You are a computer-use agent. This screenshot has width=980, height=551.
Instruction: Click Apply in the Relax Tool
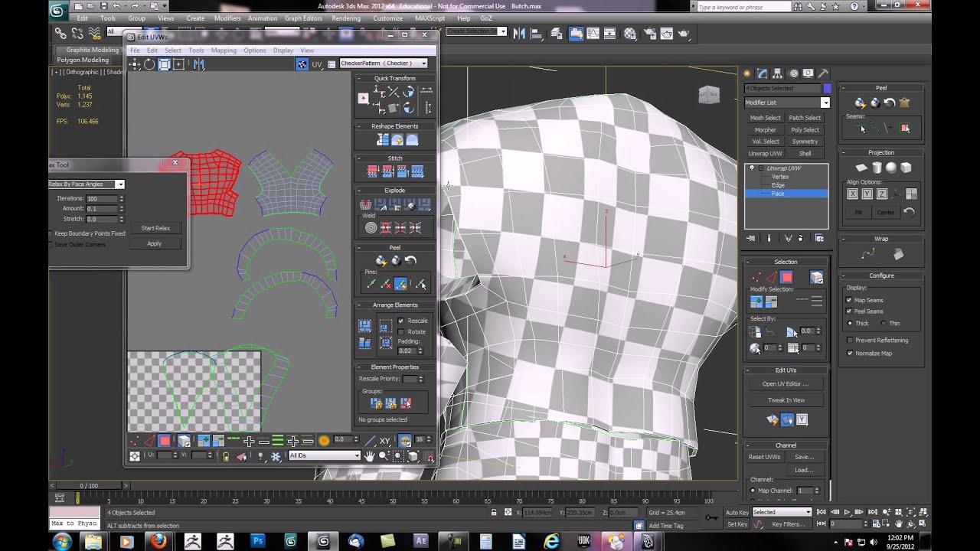pos(155,243)
